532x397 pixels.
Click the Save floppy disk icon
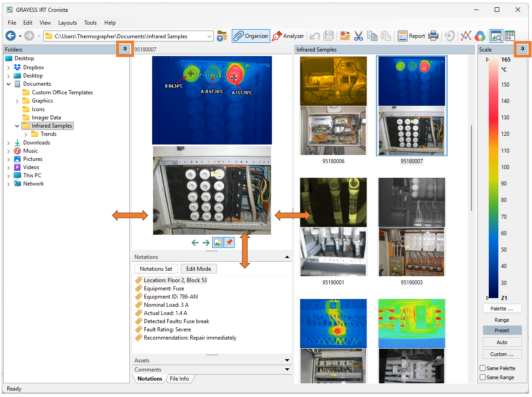click(328, 36)
